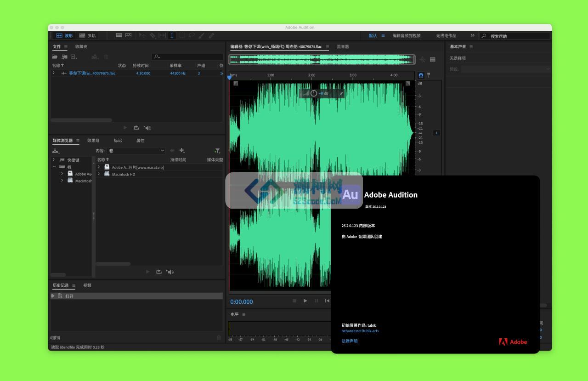Select the Paintbrush Selection tool
The width and height of the screenshot is (588, 381).
click(201, 35)
